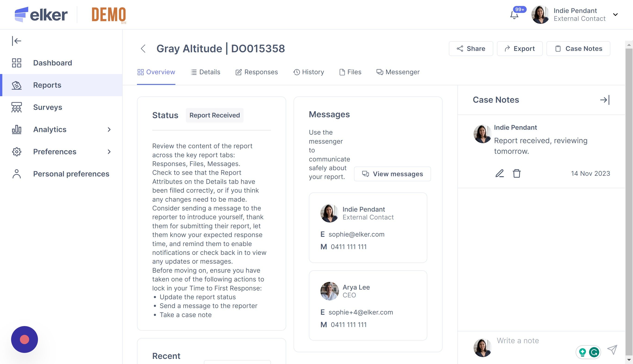Collapse the Case Notes panel arrow
The image size is (633, 364).
click(x=605, y=100)
